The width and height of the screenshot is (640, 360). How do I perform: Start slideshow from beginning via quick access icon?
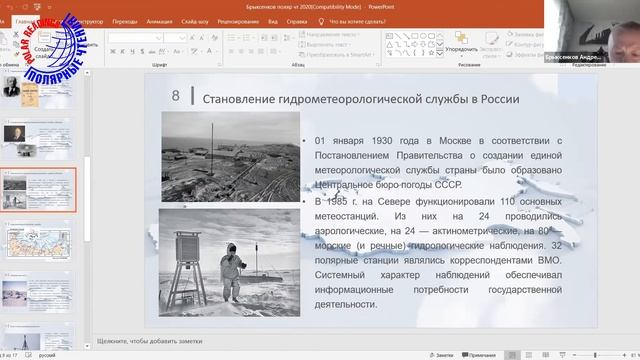coord(37,7)
